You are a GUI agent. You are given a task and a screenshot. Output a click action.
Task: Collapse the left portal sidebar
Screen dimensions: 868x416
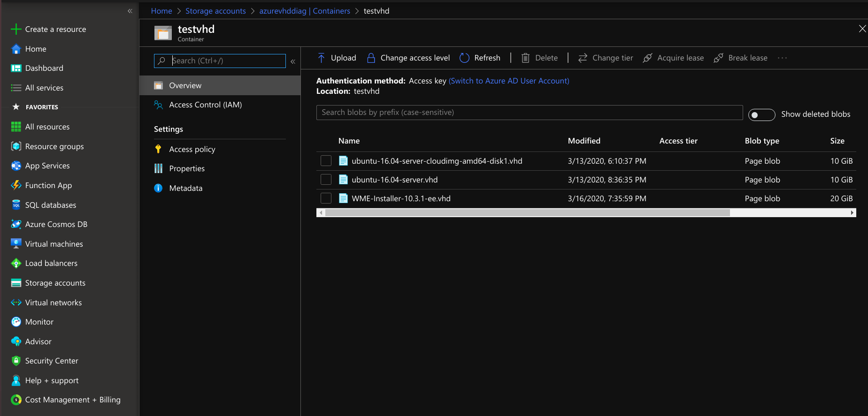[130, 11]
